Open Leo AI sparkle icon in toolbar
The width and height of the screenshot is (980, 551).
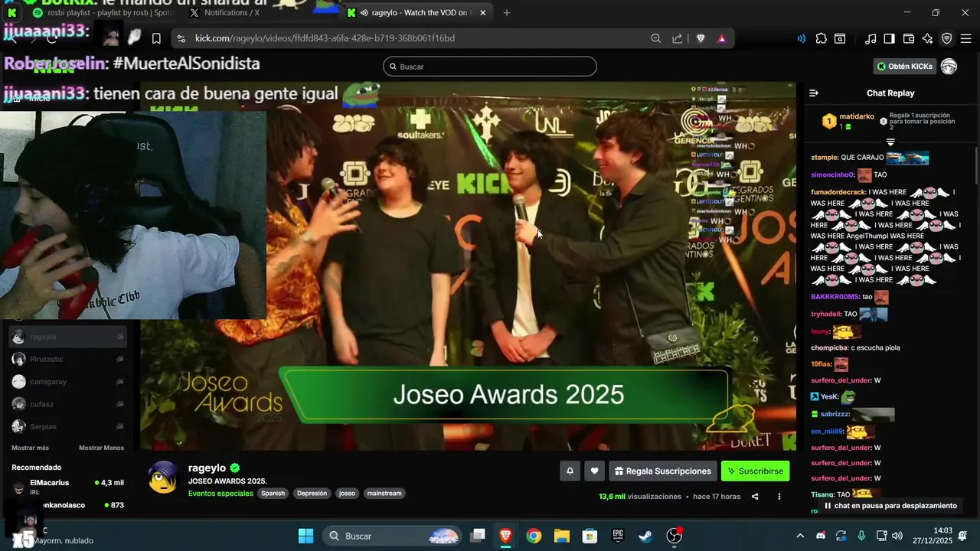pos(928,38)
